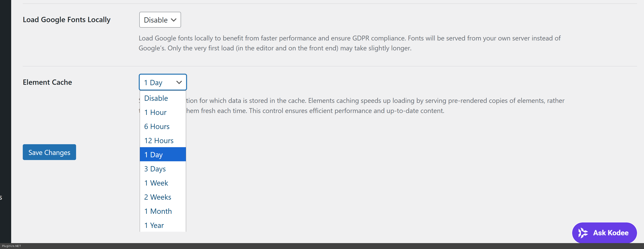Click the Kodee sparkle logo icon
644x249 pixels.
[x=583, y=233]
